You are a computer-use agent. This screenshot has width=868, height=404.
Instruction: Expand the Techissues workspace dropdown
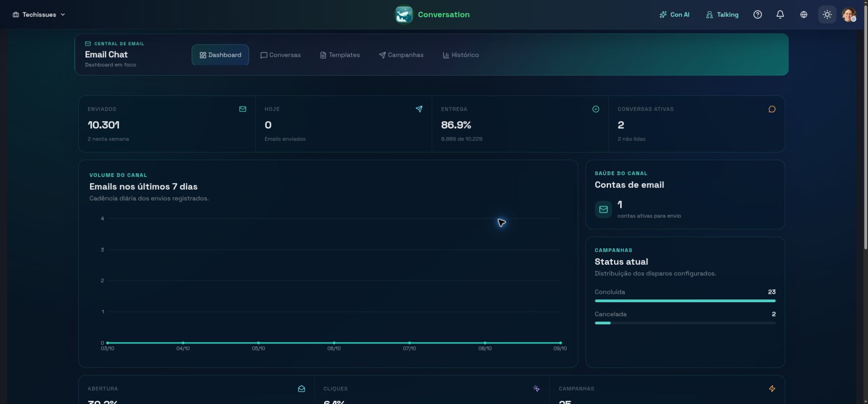pos(39,15)
